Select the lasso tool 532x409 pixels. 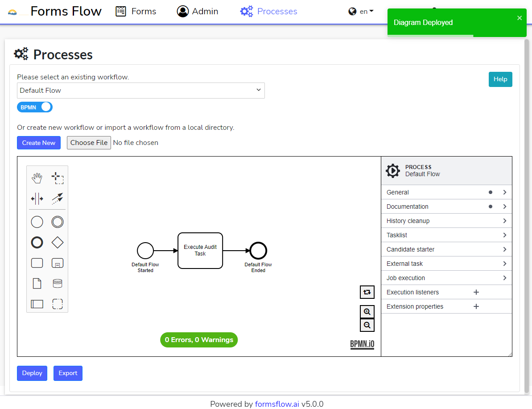[58, 178]
